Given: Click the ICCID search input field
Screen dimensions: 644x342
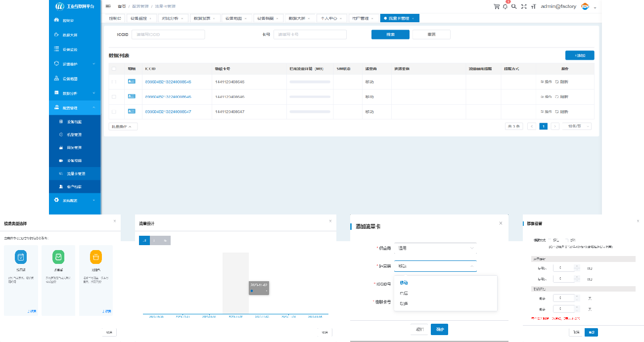Looking at the screenshot, I should (x=169, y=35).
